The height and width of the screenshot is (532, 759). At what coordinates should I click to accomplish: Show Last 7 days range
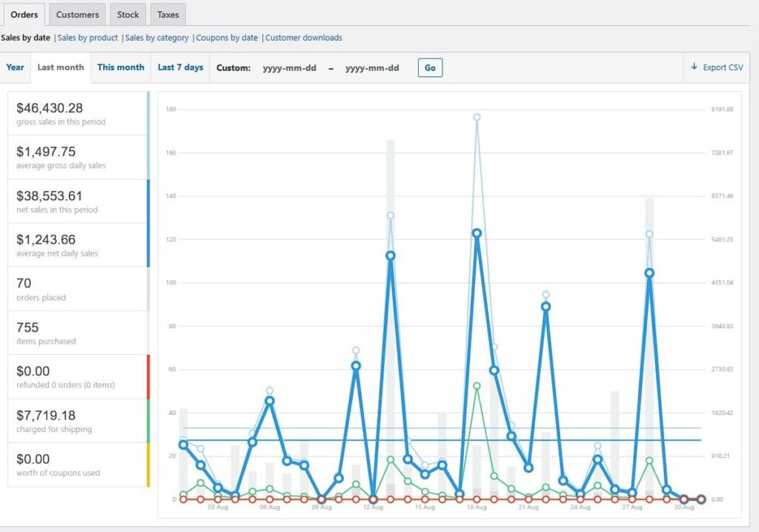click(180, 67)
